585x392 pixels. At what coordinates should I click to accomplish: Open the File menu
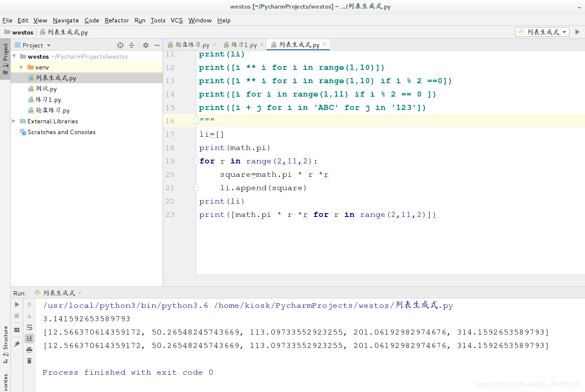[x=7, y=20]
